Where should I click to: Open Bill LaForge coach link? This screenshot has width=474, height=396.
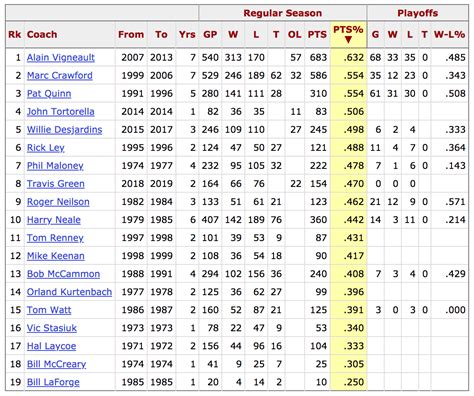click(53, 382)
